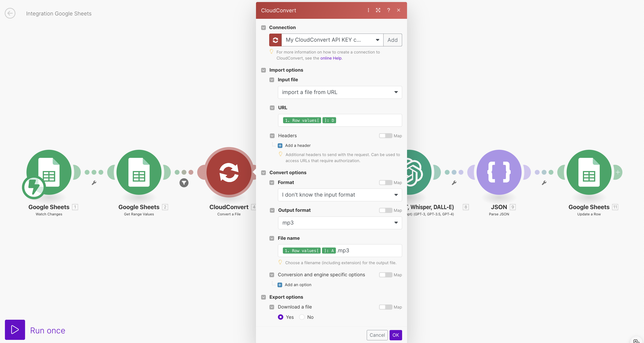Click module number 9 badge on JSON
This screenshot has width=644, height=343.
(x=512, y=207)
